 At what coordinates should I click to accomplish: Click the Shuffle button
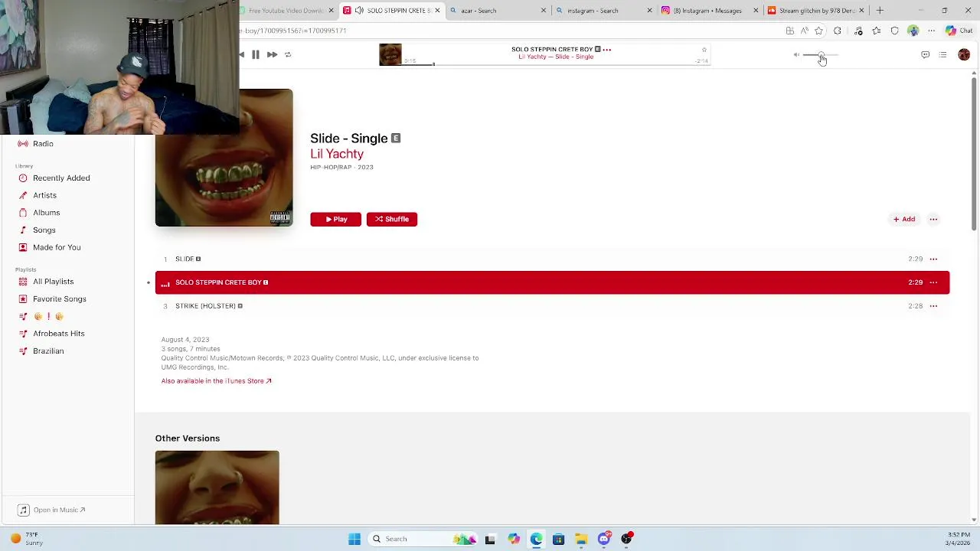(391, 219)
